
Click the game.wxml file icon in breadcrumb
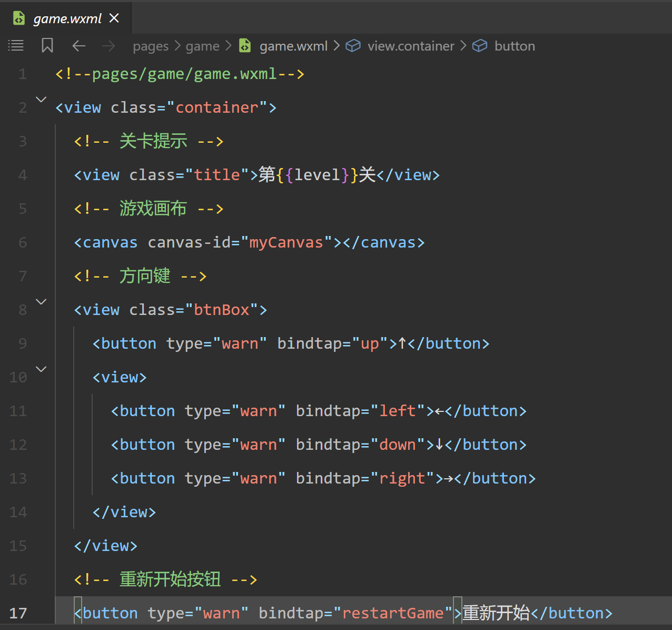pos(245,46)
